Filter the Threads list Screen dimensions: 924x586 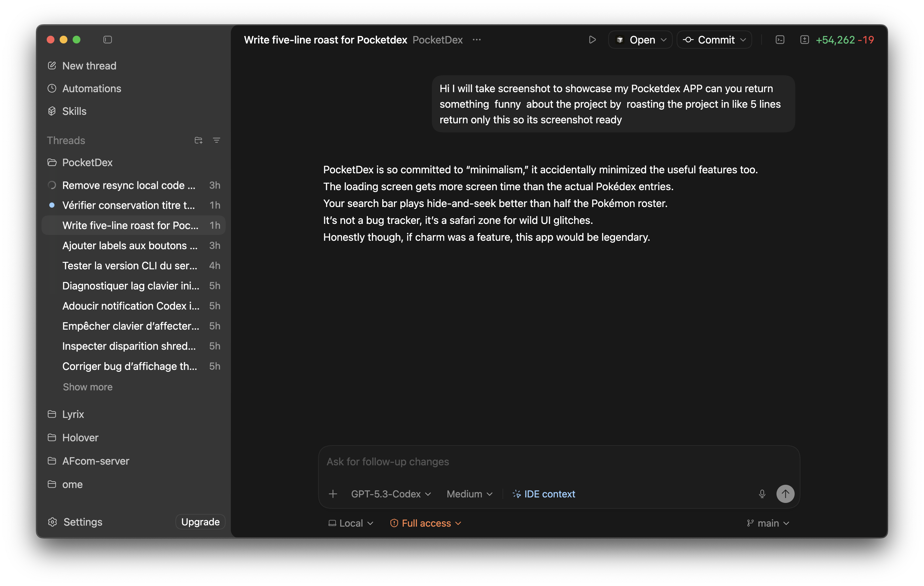[x=217, y=140]
